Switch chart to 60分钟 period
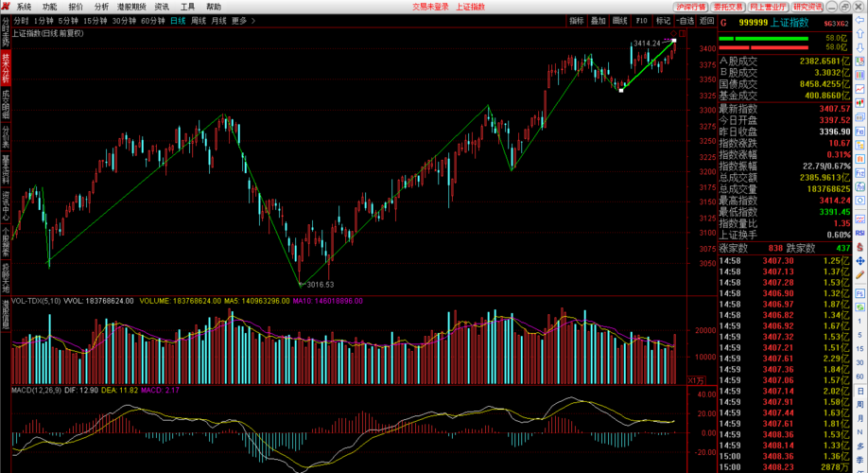This screenshot has width=868, height=473. pyautogui.click(x=153, y=21)
